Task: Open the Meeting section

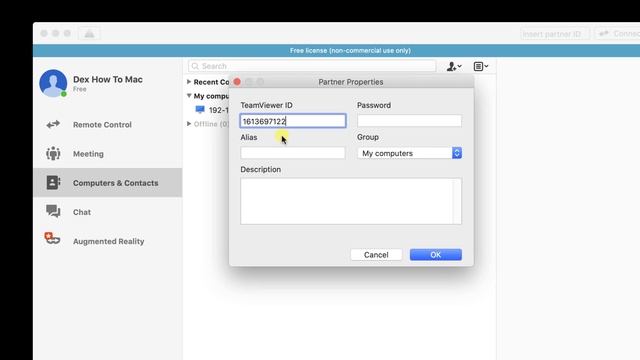Action: click(107, 154)
